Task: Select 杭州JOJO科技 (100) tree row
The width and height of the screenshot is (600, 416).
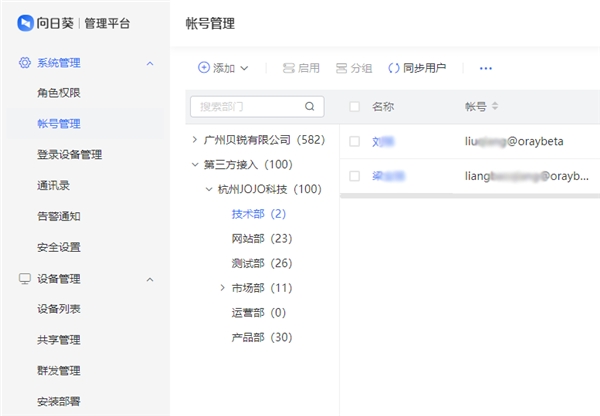Action: tap(269, 189)
